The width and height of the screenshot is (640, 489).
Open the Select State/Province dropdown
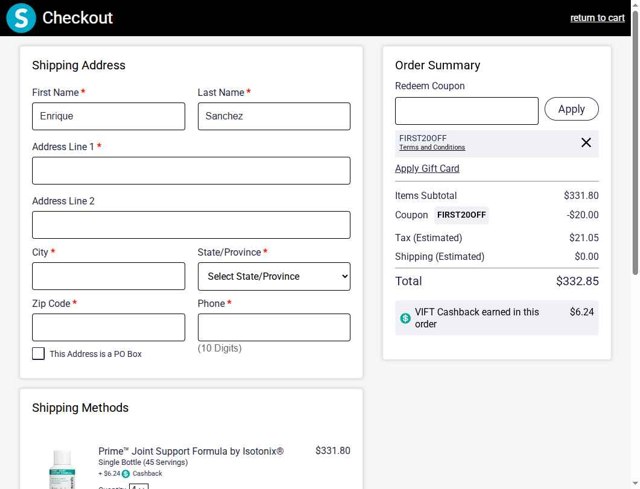click(274, 276)
